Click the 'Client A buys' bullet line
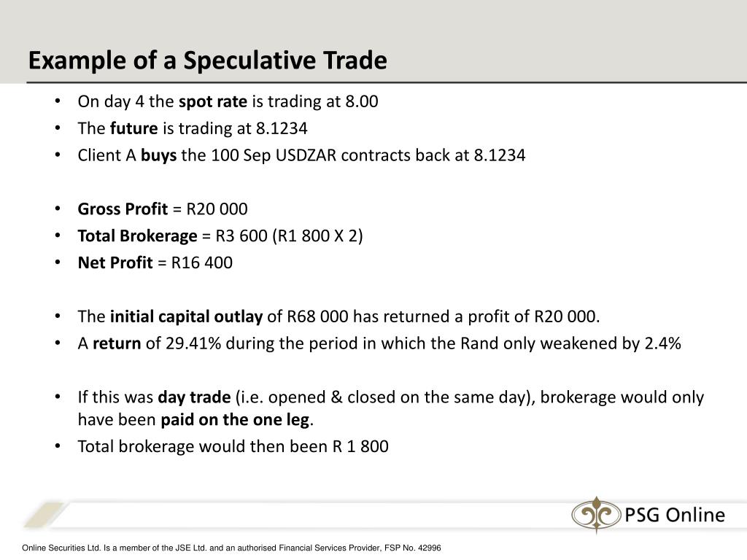 pos(301,155)
